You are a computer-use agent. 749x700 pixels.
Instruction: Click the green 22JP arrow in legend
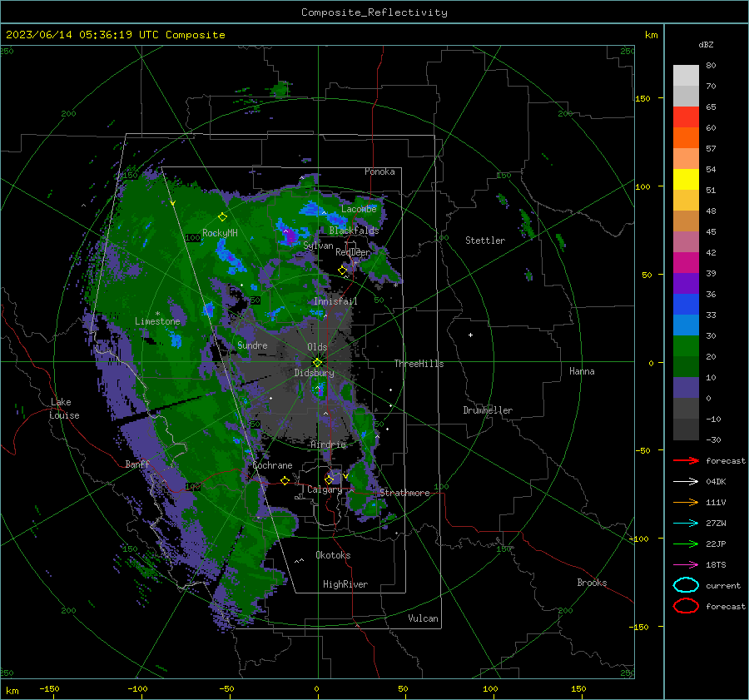click(x=686, y=544)
